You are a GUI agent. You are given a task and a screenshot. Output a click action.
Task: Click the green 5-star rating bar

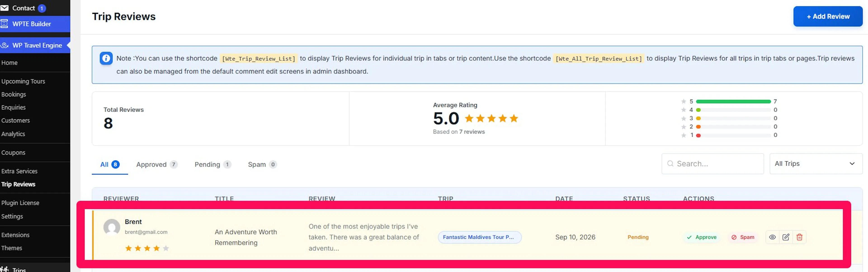click(733, 101)
